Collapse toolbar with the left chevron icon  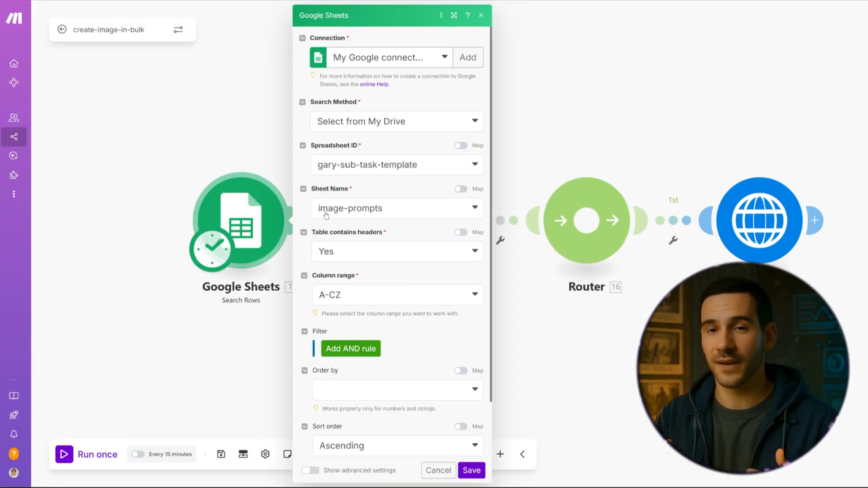522,454
